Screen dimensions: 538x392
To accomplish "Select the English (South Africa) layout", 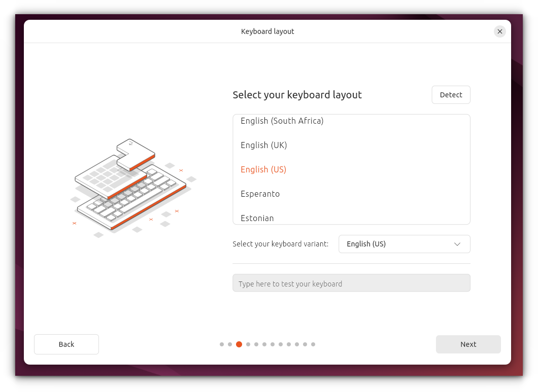I will 281,121.
